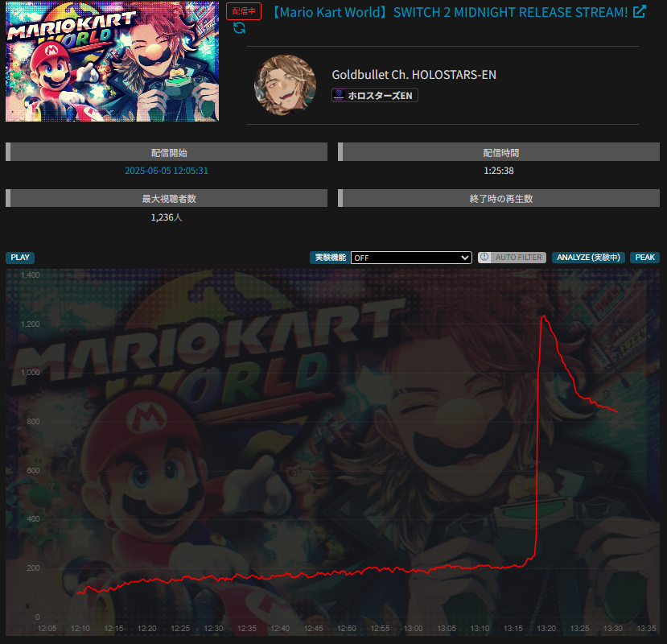
Task: Click the 1:25:38 duration value
Action: pos(499,171)
